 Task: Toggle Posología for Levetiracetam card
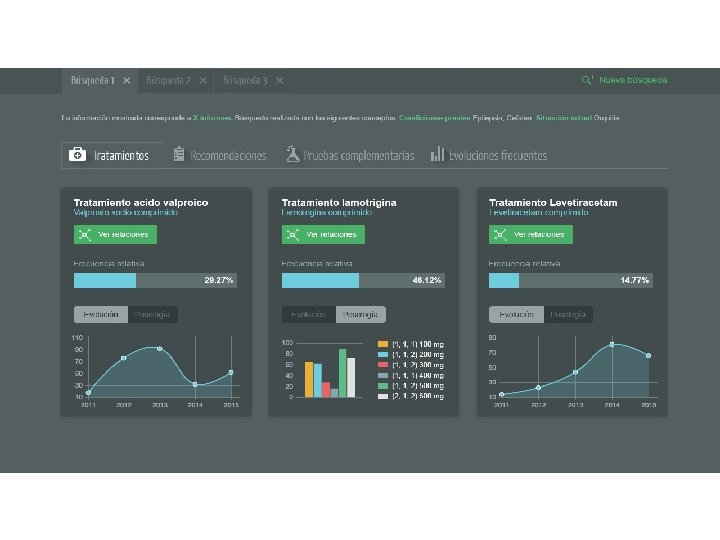coord(568,315)
